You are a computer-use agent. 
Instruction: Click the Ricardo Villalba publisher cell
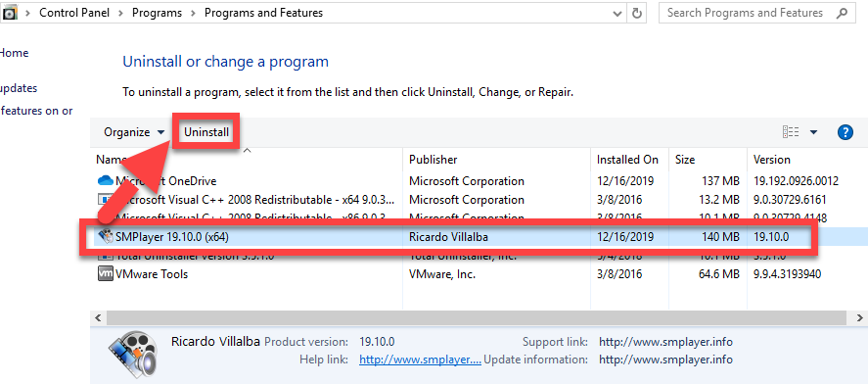pos(449,237)
